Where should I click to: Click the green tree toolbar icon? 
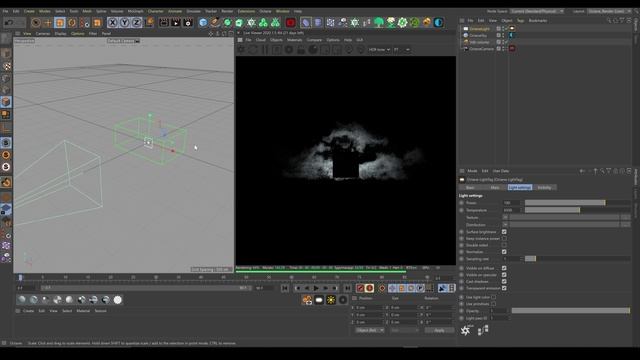379,22
